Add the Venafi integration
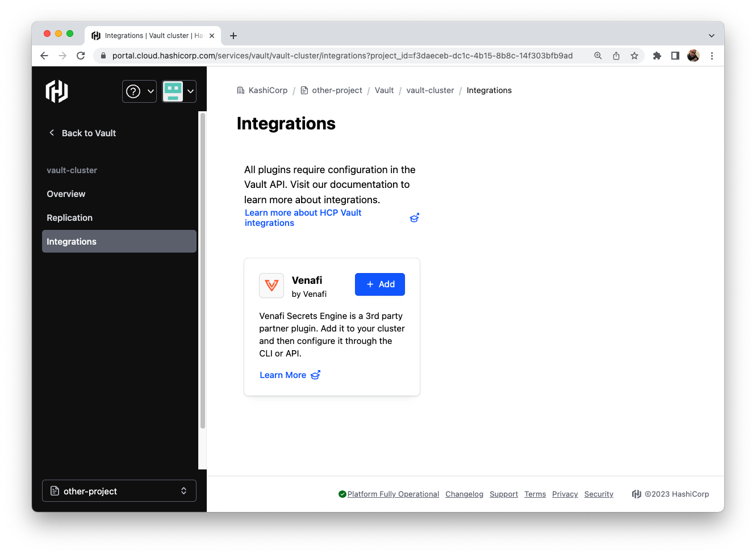Viewport: 756px width, 554px height. coord(380,284)
